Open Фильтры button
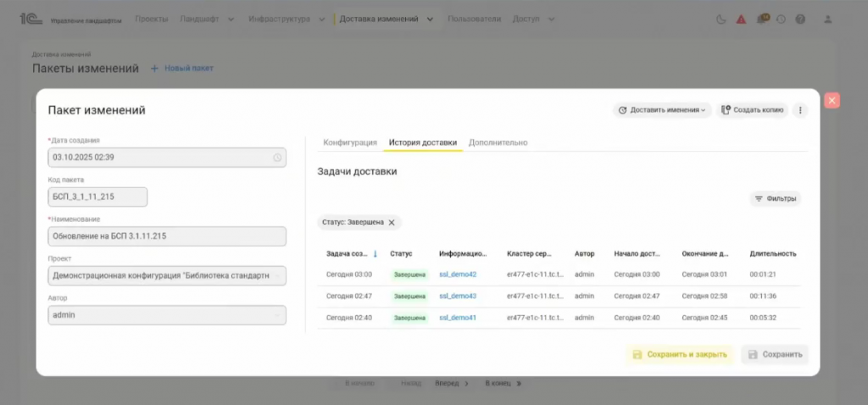 point(775,198)
